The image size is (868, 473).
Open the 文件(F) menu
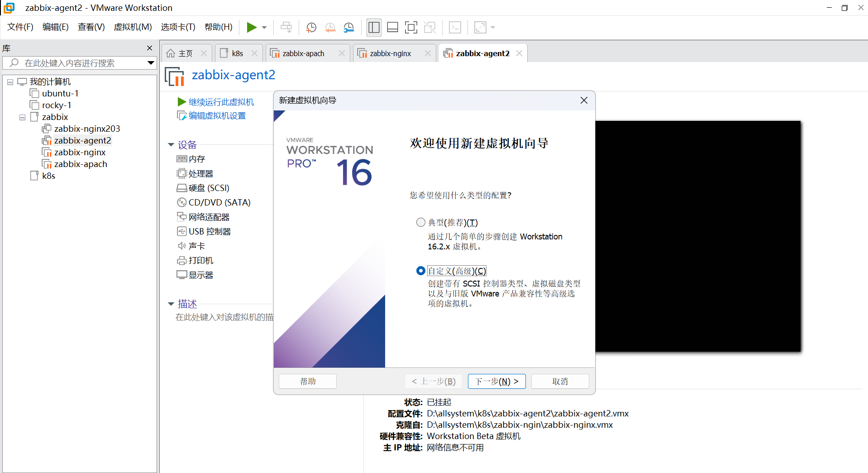20,27
